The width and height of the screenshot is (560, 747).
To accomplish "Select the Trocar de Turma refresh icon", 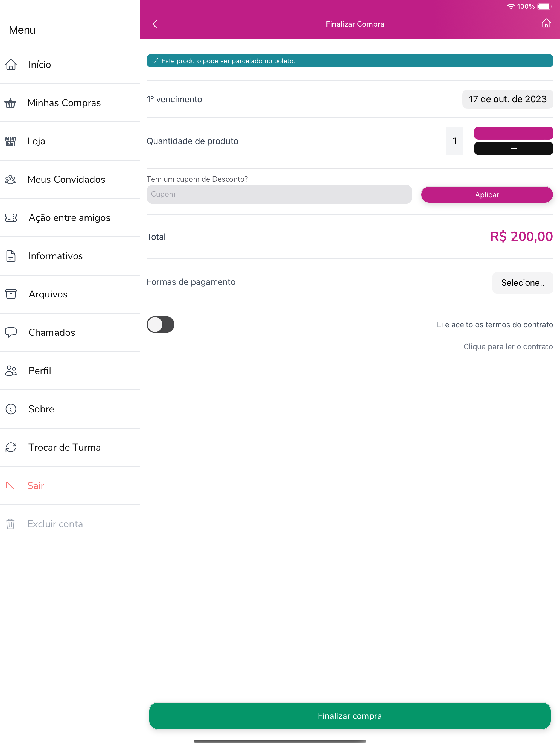I will pos(11,447).
